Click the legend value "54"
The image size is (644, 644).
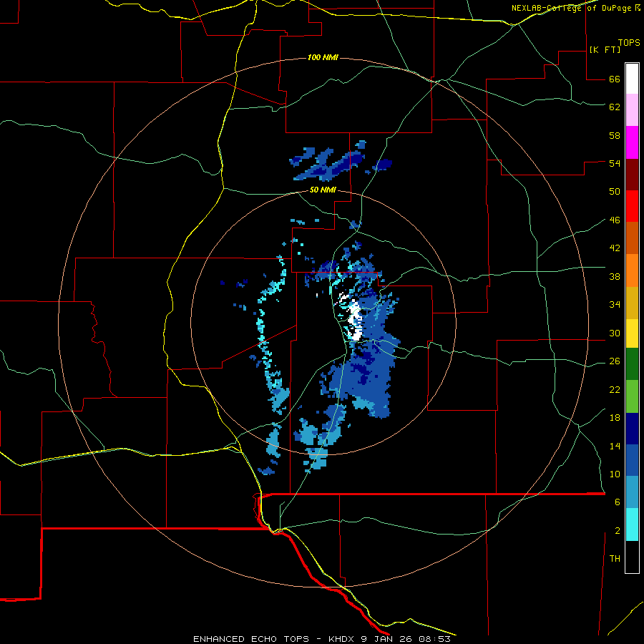point(615,163)
